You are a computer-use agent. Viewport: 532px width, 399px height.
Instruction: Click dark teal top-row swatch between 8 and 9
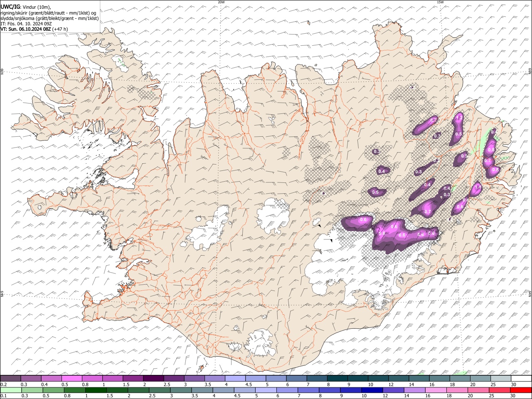tap(337, 378)
